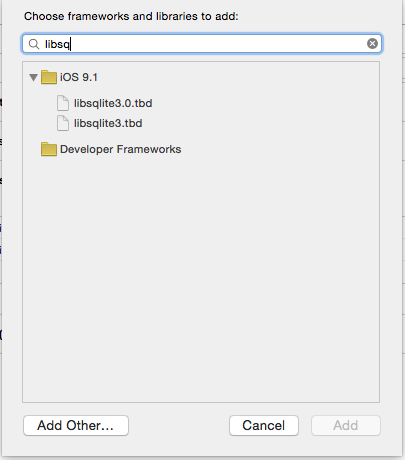Click the magnifying glass search icon
This screenshot has width=405, height=460.
[x=34, y=44]
